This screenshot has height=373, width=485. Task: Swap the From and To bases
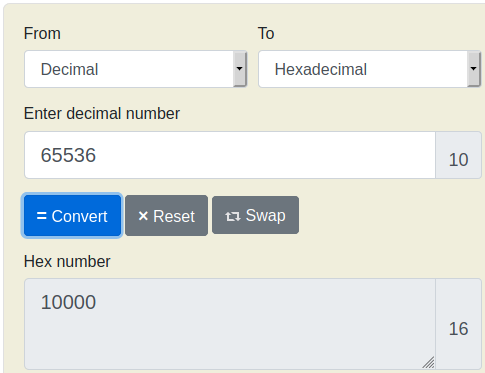click(255, 215)
